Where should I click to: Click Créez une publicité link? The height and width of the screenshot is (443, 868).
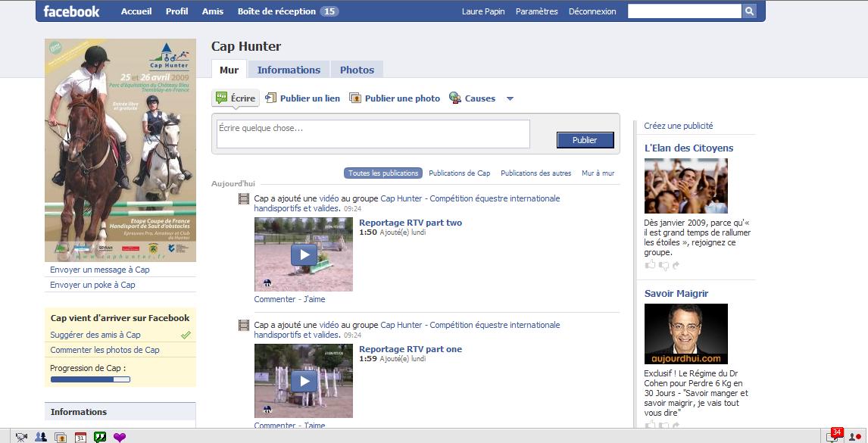tap(679, 126)
